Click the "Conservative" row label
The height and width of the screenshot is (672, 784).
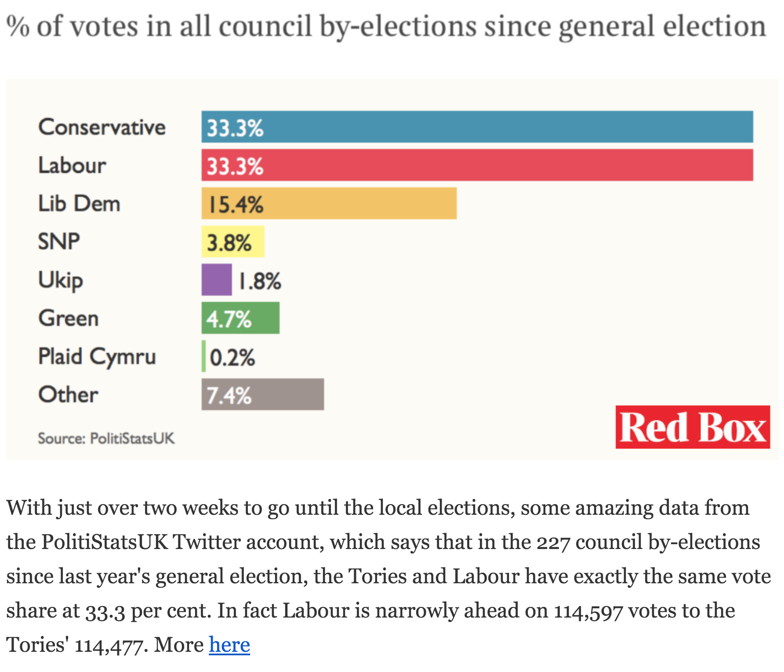pyautogui.click(x=102, y=127)
